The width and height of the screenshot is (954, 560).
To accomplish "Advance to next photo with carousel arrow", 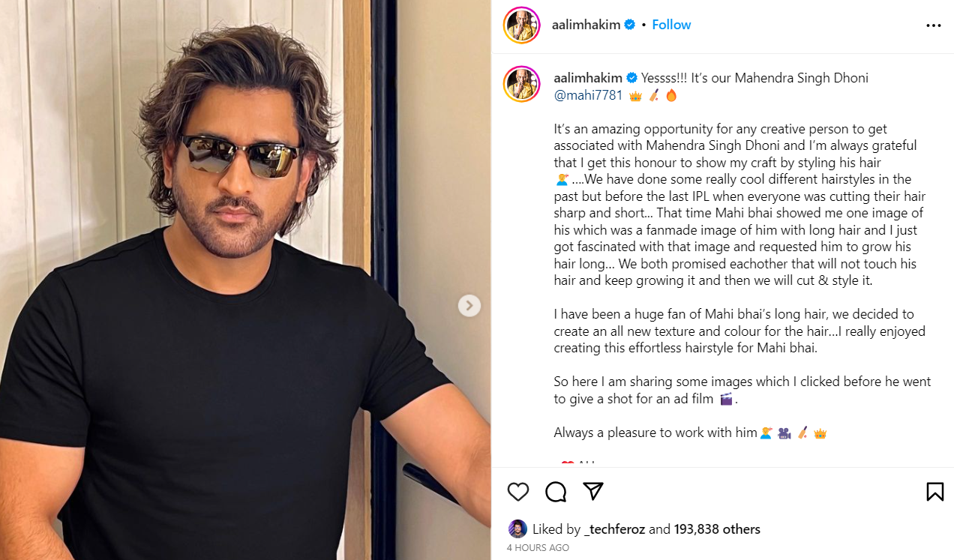I will click(x=469, y=305).
